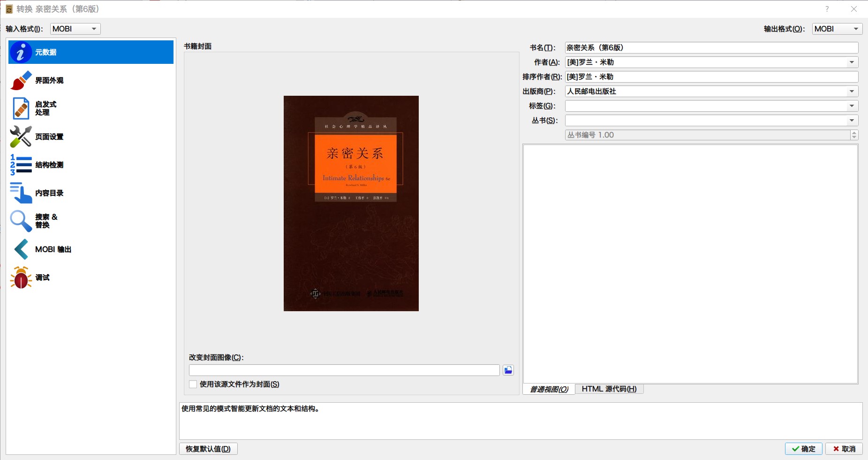Click the 确定 confirm button
Image resolution: width=868 pixels, height=460 pixels.
point(804,449)
